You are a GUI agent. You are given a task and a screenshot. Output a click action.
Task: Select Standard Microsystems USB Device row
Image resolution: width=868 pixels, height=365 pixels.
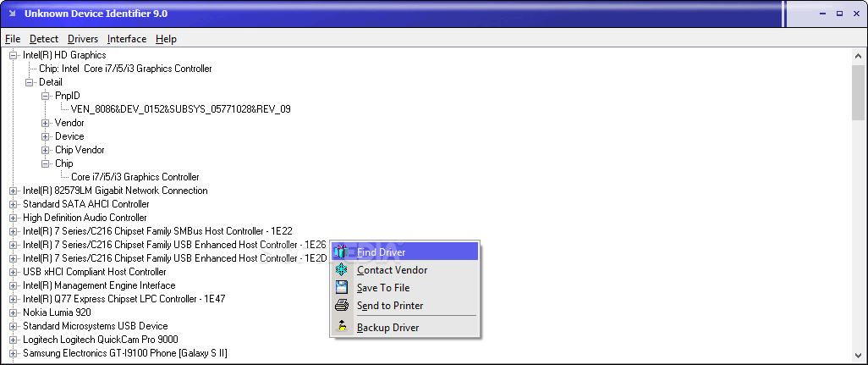tap(96, 326)
